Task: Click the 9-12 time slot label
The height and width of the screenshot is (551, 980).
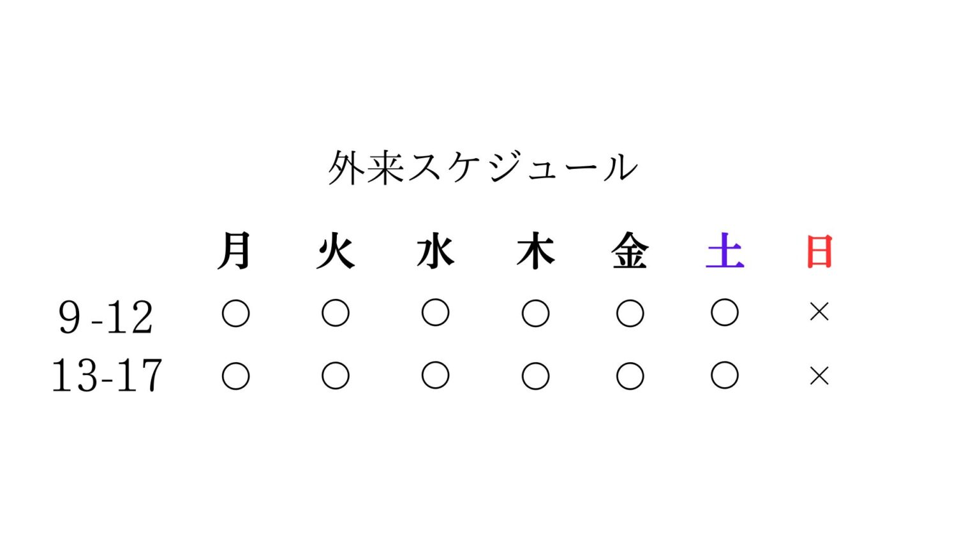Action: [x=106, y=317]
